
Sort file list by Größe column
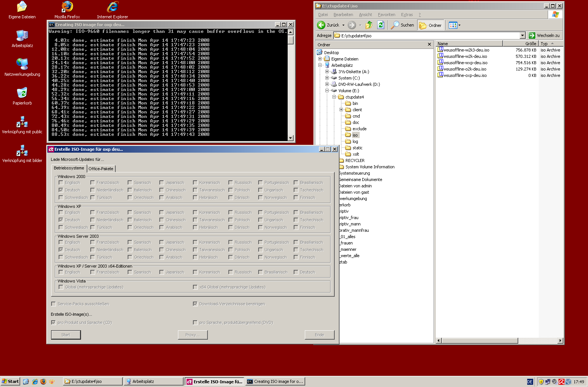point(520,44)
